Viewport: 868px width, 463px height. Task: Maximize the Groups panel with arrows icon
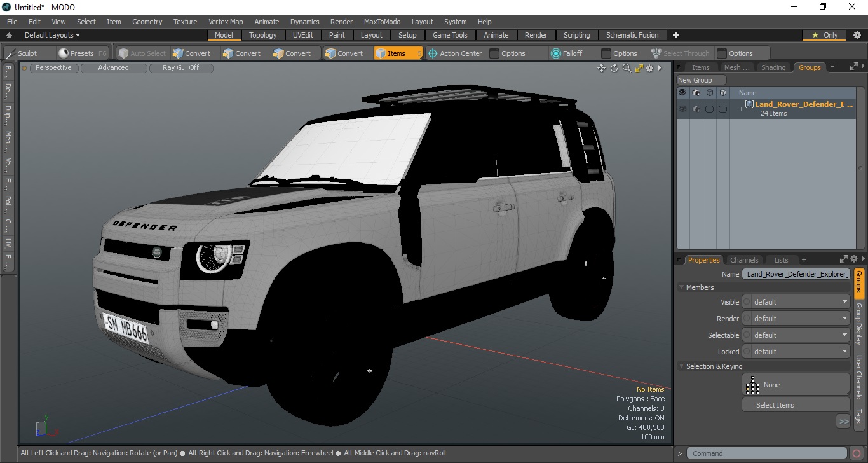pyautogui.click(x=853, y=66)
